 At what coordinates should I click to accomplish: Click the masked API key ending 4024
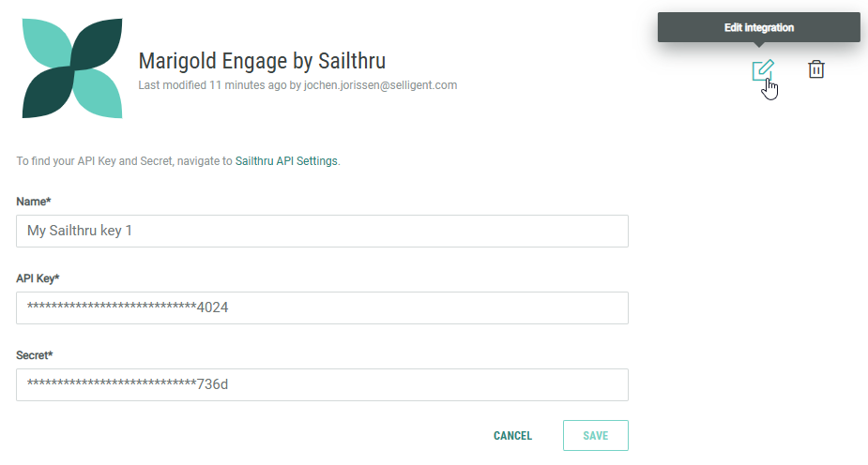128,307
